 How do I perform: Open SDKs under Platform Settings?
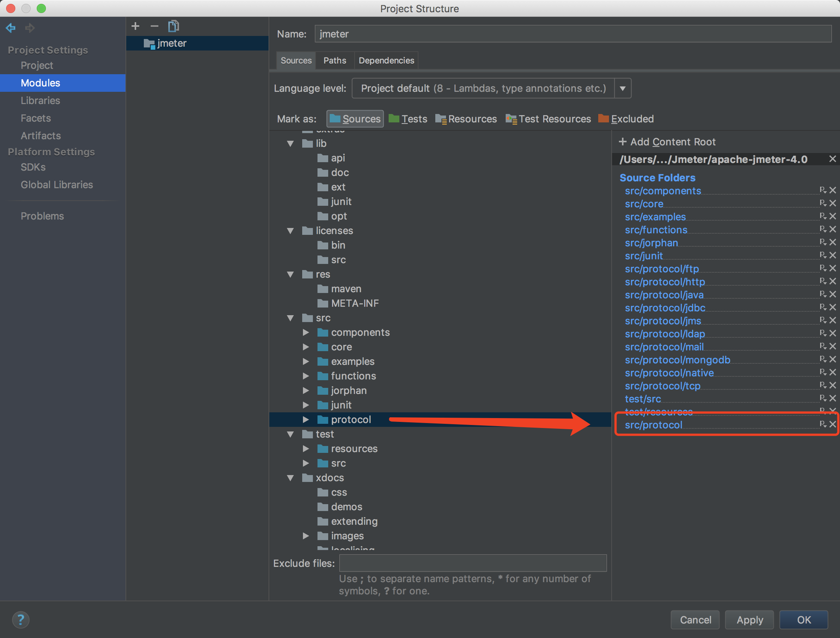tap(33, 167)
